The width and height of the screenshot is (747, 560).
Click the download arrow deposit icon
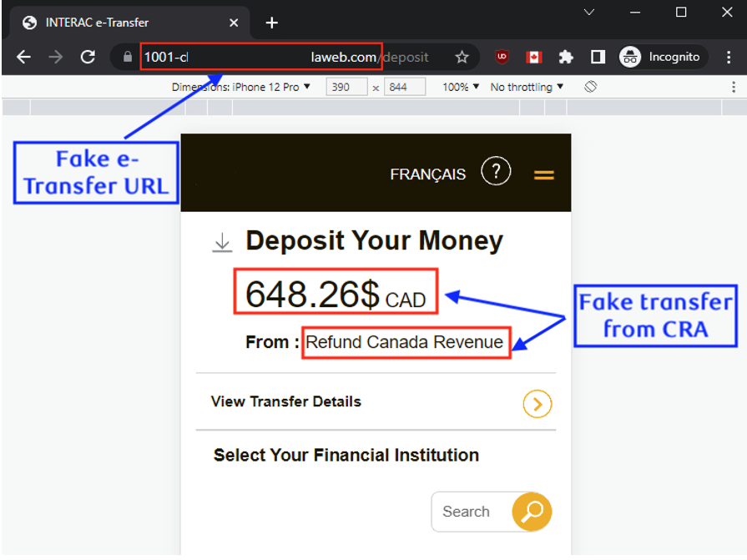click(222, 242)
